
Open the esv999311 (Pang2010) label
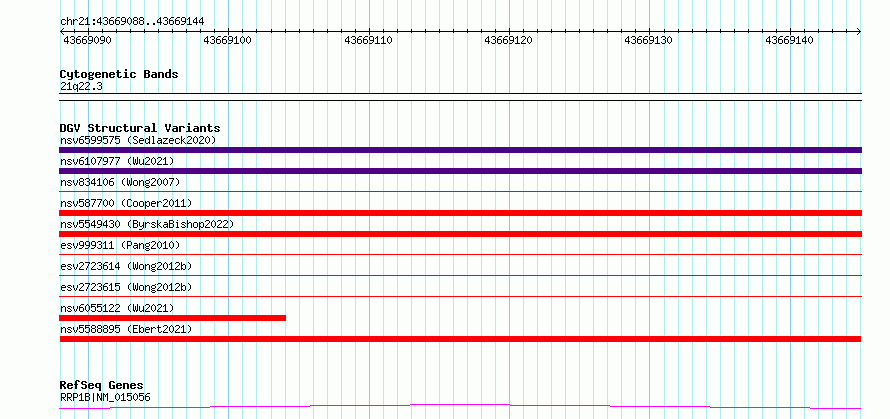click(x=120, y=245)
